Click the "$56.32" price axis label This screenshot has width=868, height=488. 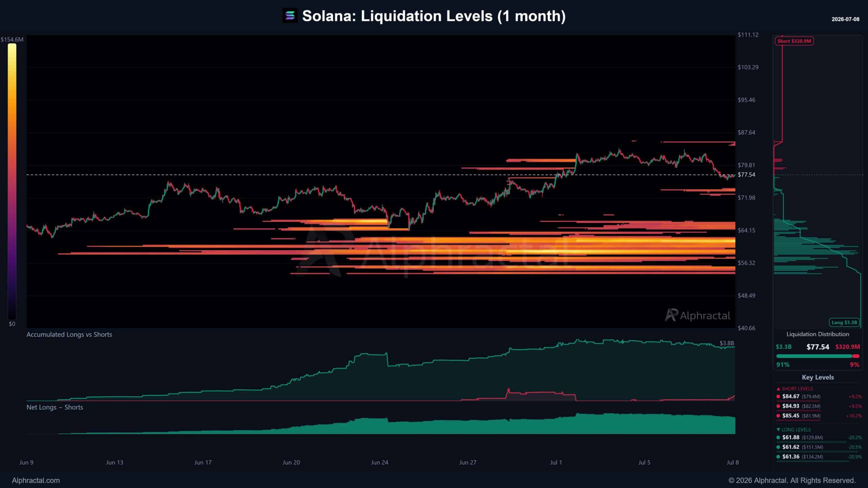tap(747, 263)
